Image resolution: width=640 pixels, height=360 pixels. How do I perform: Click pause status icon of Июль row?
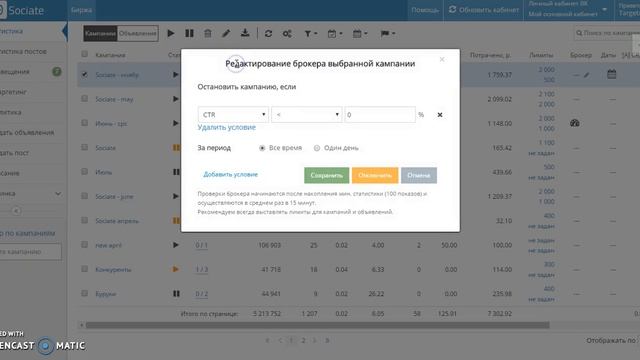tap(176, 172)
